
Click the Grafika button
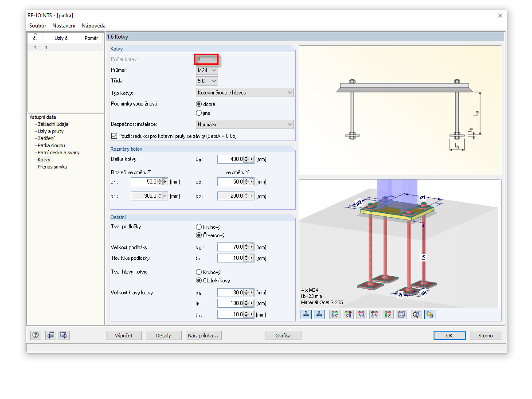coord(283,336)
